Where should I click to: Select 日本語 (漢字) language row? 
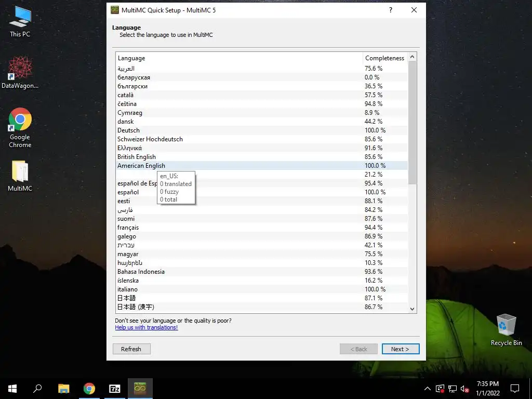[262, 307]
